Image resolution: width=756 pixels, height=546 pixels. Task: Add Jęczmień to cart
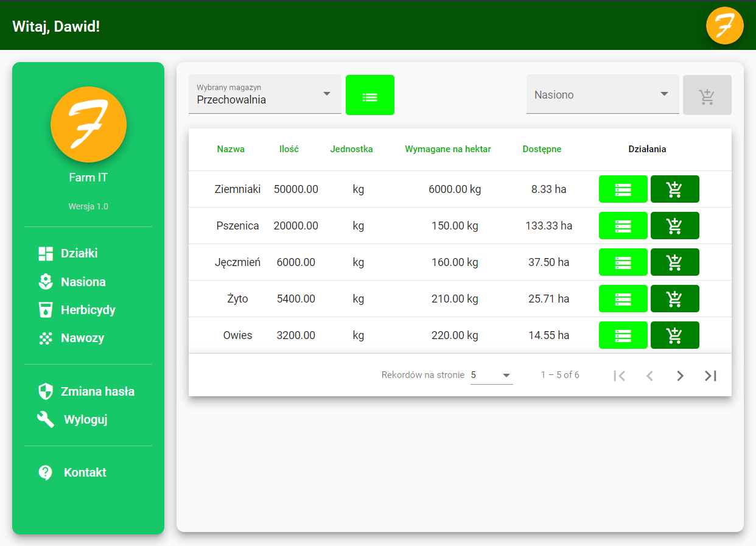[674, 262]
